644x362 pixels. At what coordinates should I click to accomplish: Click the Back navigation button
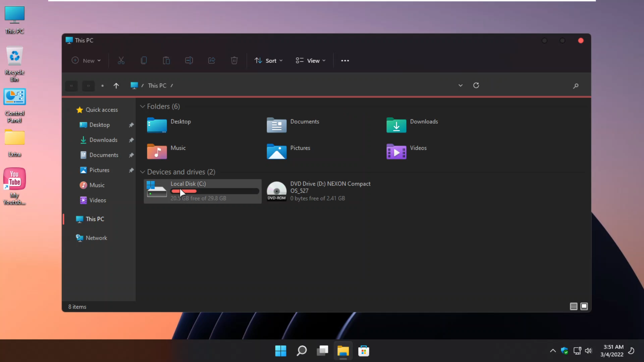point(71,86)
